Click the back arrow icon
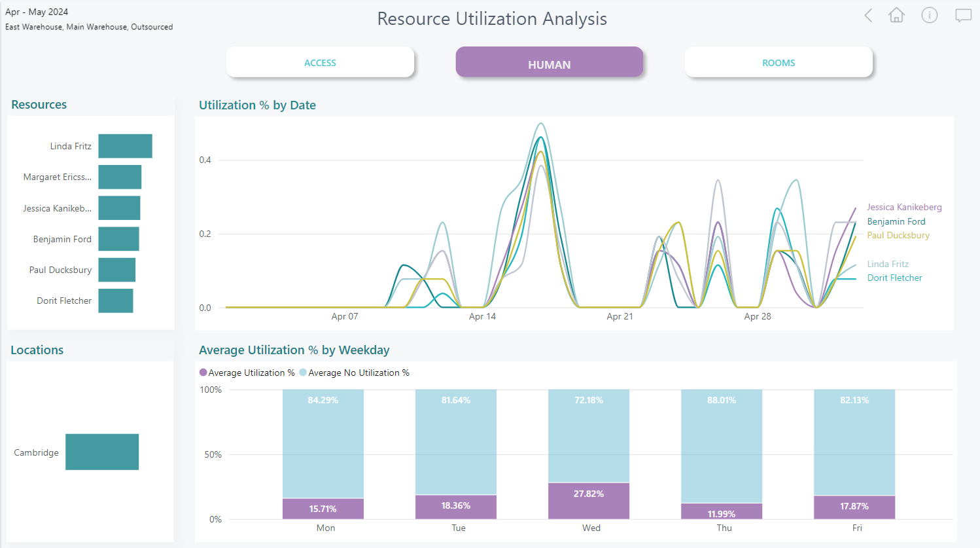 click(x=868, y=16)
